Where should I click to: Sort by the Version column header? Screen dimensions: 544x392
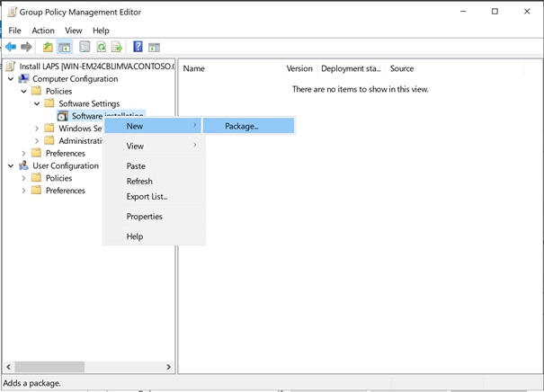click(299, 68)
